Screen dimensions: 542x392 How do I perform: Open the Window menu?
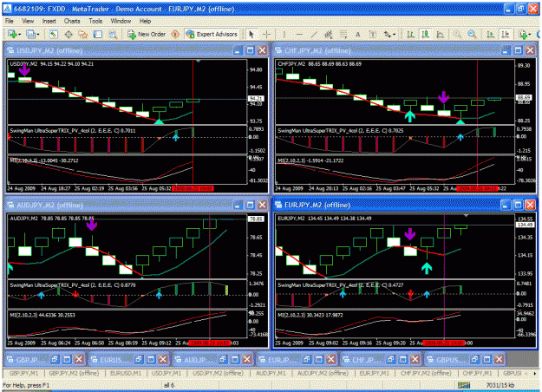point(121,21)
